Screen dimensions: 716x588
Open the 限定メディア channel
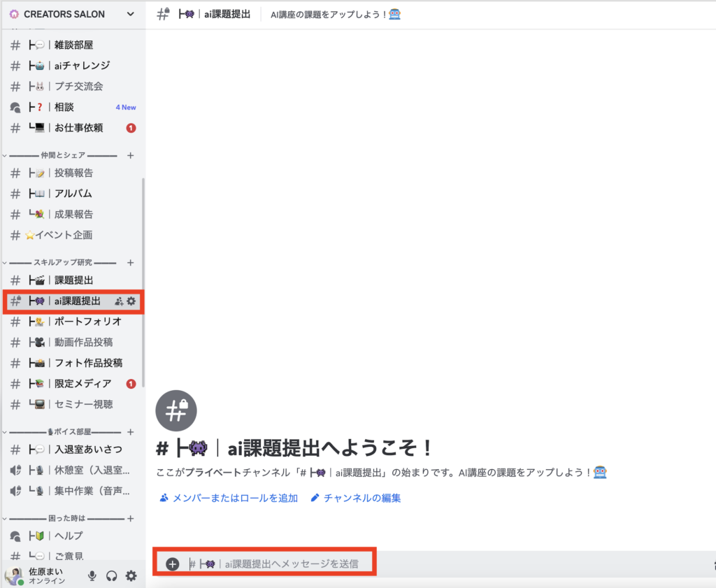point(73,383)
